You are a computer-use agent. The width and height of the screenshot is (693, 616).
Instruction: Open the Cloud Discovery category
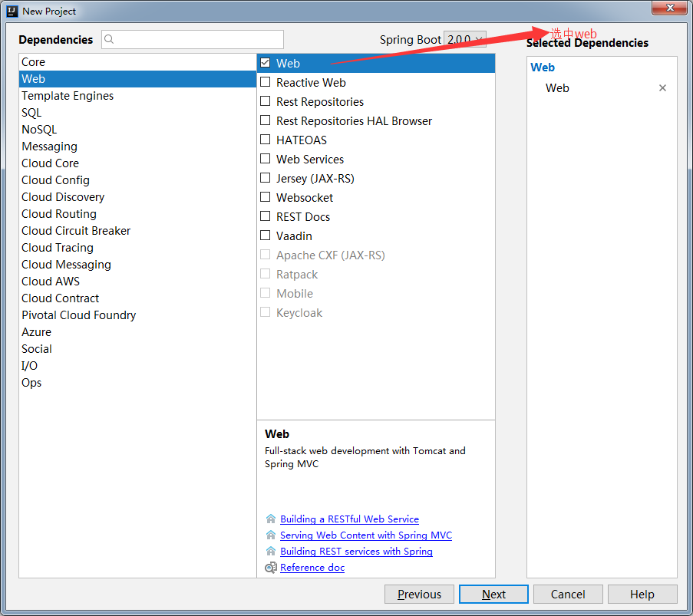(137, 197)
